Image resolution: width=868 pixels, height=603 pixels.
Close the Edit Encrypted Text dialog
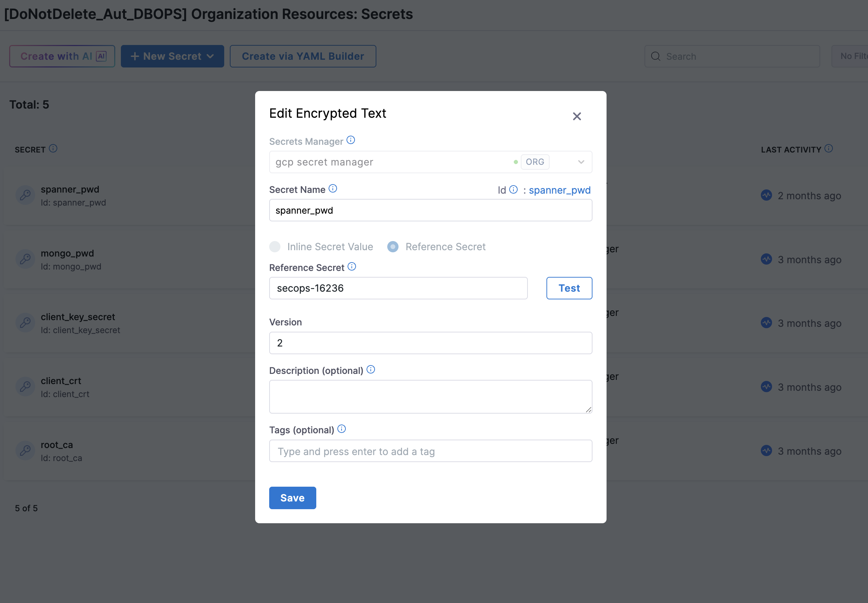pos(577,116)
